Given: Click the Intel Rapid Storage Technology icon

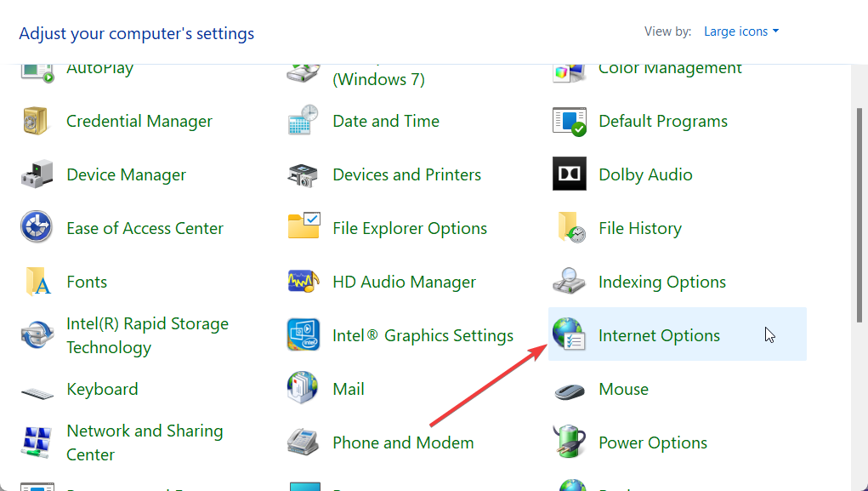Looking at the screenshot, I should coord(37,335).
